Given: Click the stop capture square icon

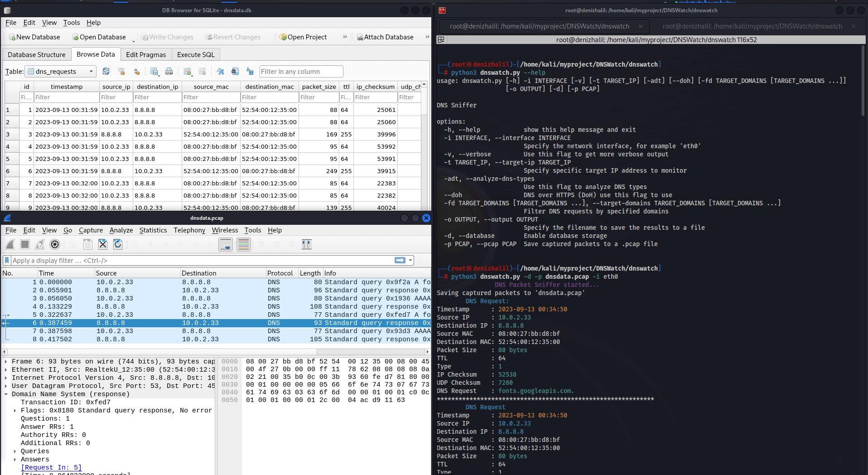Looking at the screenshot, I should 25,244.
